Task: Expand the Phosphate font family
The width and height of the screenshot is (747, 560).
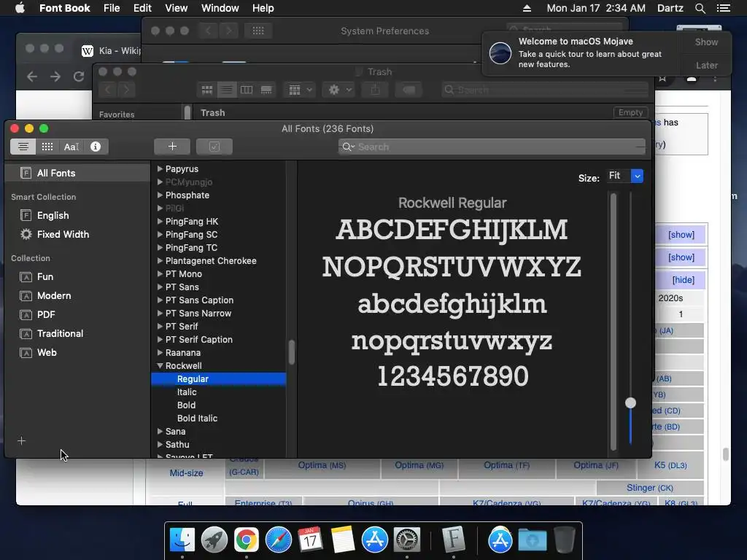Action: pos(160,195)
